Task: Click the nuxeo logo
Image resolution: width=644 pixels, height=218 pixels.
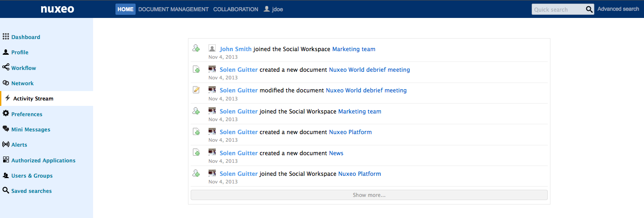Action: (x=57, y=9)
